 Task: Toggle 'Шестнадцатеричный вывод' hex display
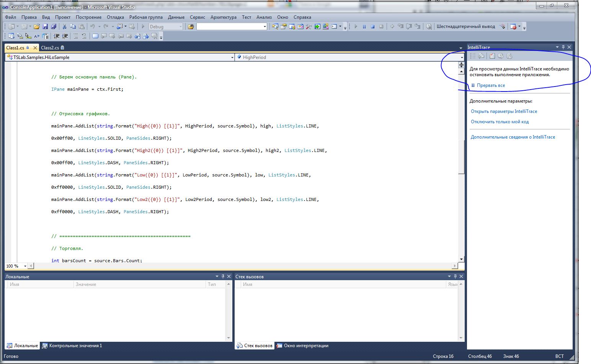point(465,26)
